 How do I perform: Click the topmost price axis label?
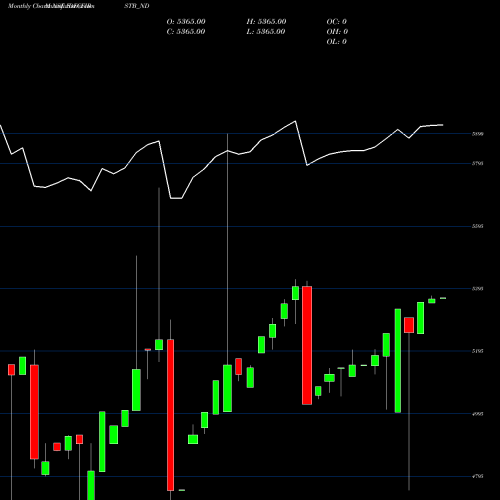(x=478, y=134)
